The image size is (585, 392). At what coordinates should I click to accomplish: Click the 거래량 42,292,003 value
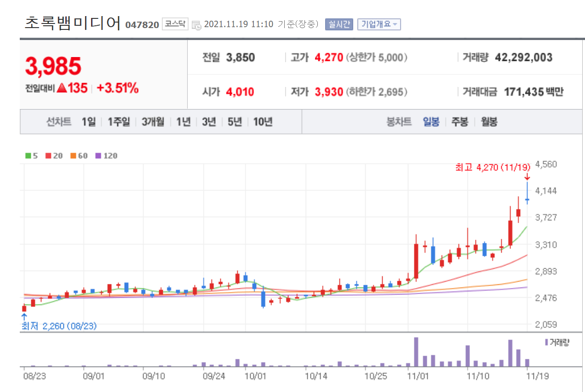click(x=524, y=58)
